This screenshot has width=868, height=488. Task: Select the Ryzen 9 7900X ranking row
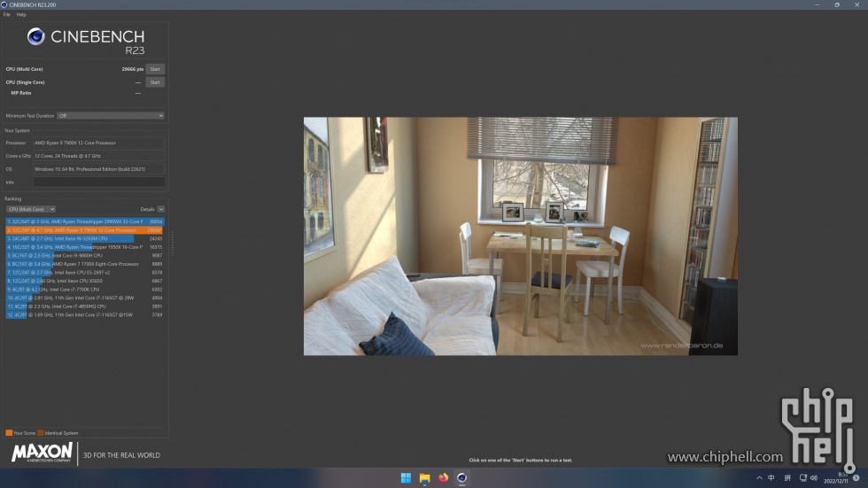[x=85, y=230]
